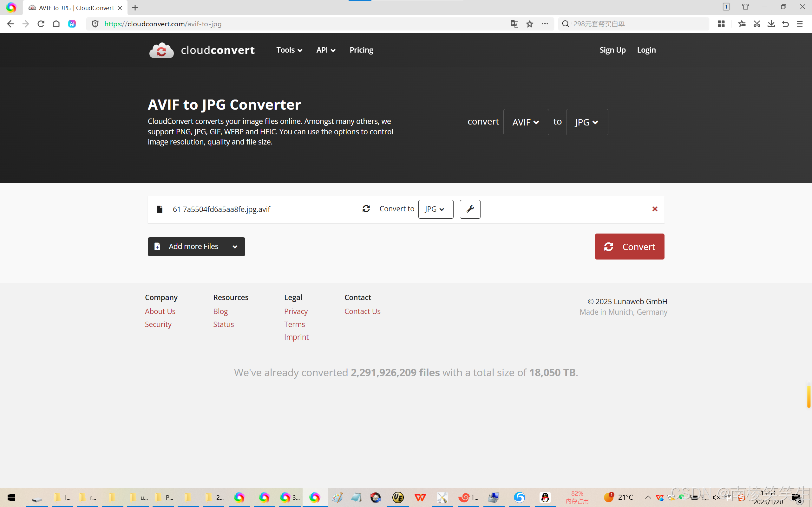The height and width of the screenshot is (507, 812).
Task: Click the CloudConvert cloud logo
Action: 161,50
